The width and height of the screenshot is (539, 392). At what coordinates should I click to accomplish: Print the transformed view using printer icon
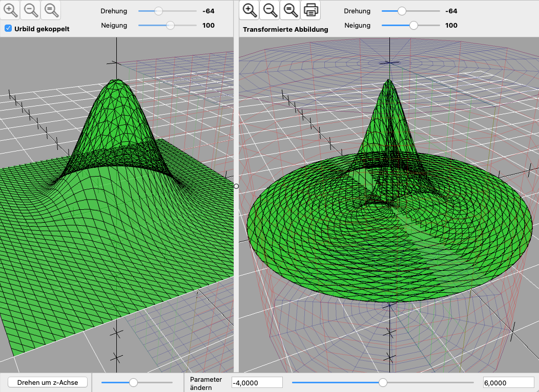coord(310,9)
